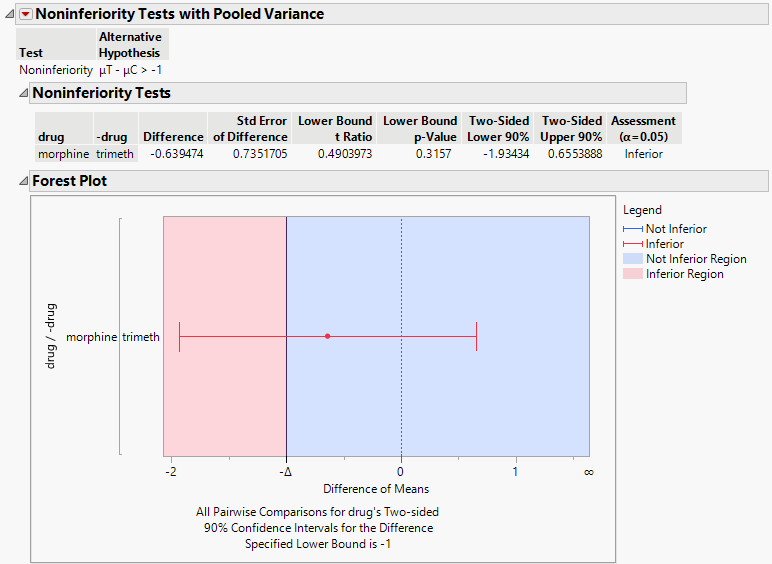
Task: Click the Difference of Means axis label
Action: click(x=376, y=489)
